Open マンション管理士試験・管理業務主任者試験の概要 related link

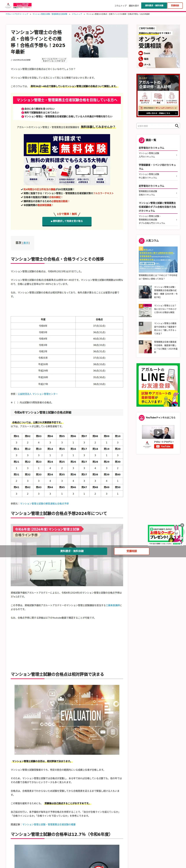point(49,825)
